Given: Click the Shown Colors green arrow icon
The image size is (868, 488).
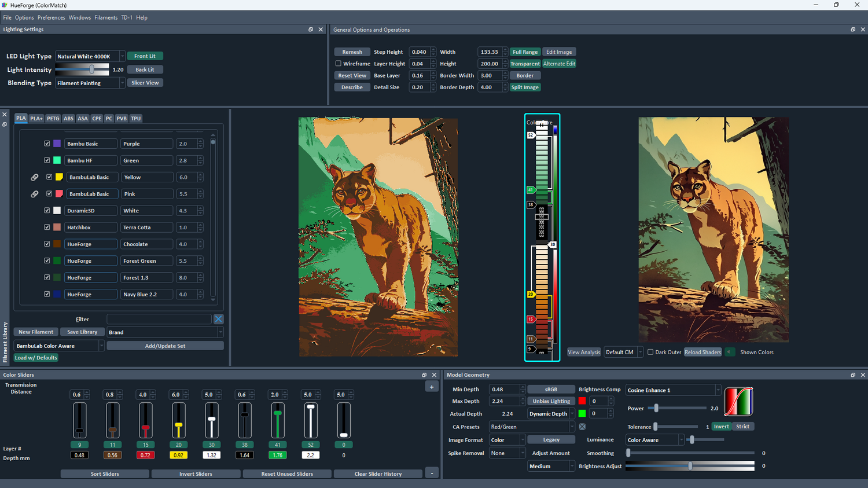Looking at the screenshot, I should coord(730,351).
